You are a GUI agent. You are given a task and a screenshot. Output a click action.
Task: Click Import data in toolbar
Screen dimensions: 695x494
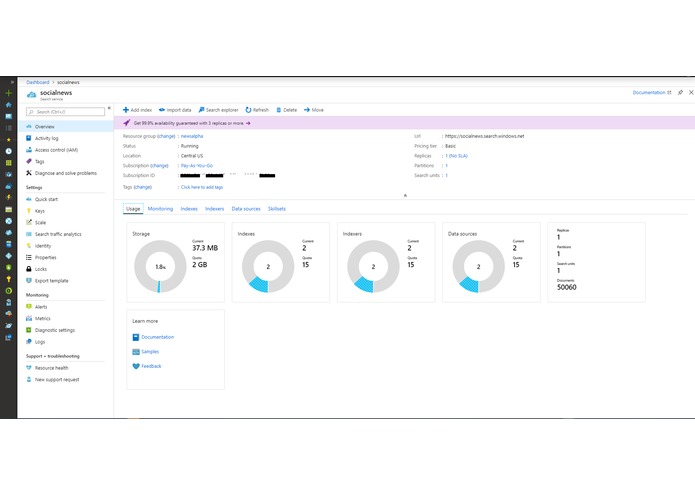click(175, 110)
